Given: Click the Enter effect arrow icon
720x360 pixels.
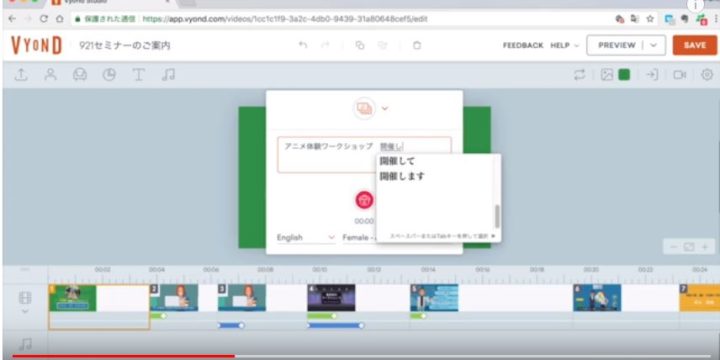Looking at the screenshot, I should [x=652, y=75].
